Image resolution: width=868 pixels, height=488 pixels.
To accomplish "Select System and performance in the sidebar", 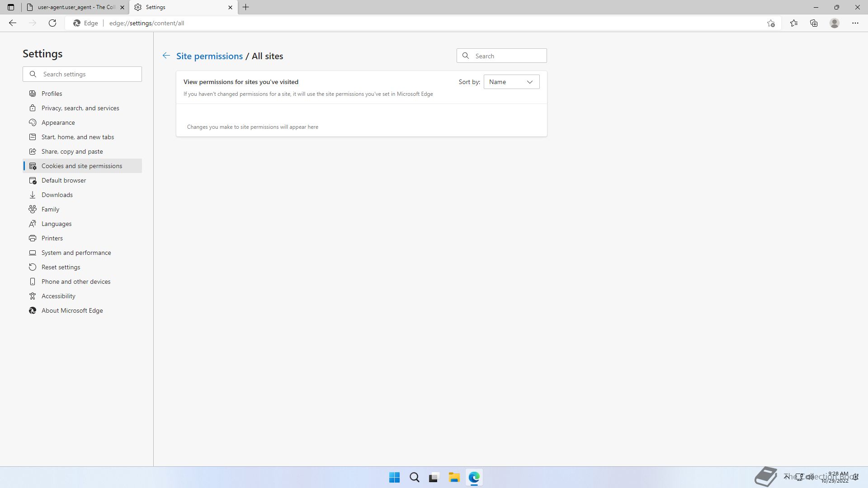I will (x=76, y=253).
